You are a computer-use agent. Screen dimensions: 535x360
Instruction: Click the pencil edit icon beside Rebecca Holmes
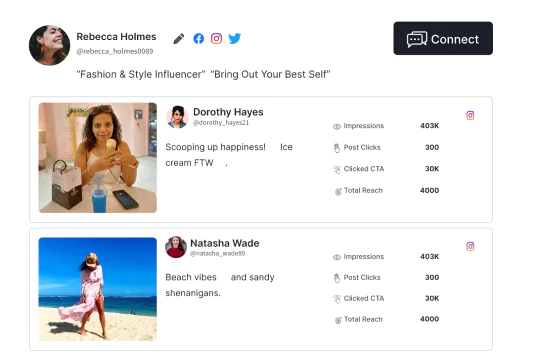coord(179,39)
